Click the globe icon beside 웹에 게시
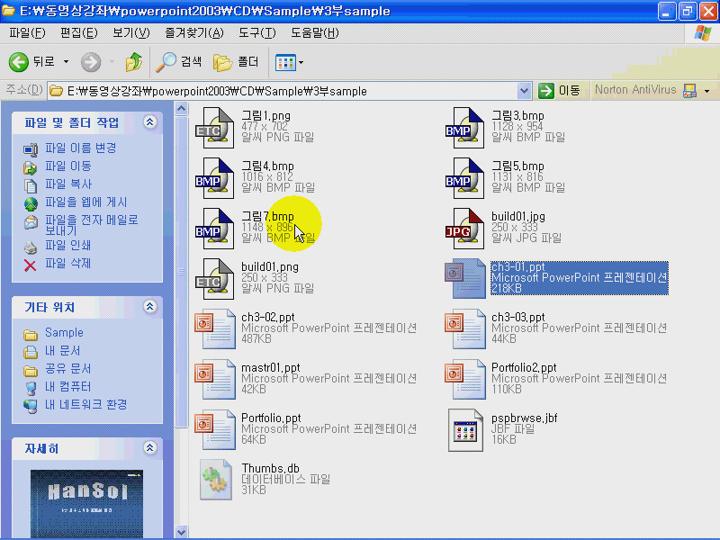 coord(30,204)
